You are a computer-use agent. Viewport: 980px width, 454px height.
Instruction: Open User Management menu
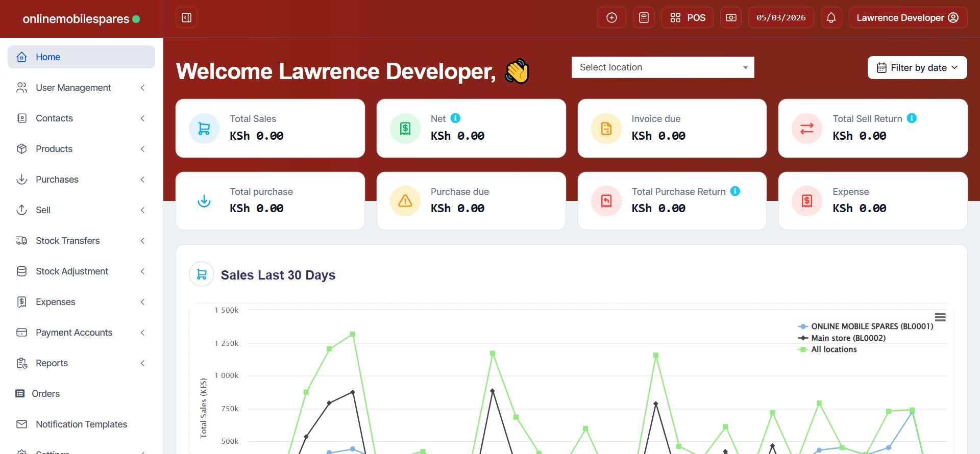point(81,88)
